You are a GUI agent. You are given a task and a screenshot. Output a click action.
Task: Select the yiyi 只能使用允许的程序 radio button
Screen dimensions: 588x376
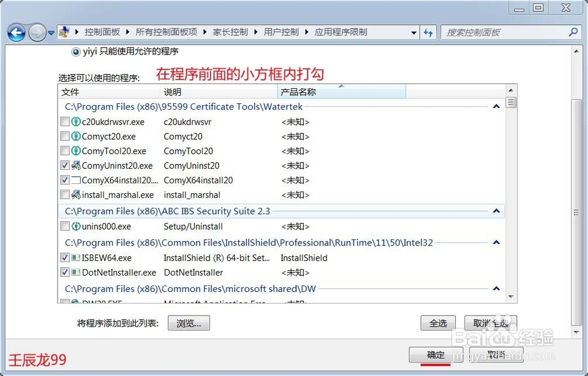click(76, 51)
